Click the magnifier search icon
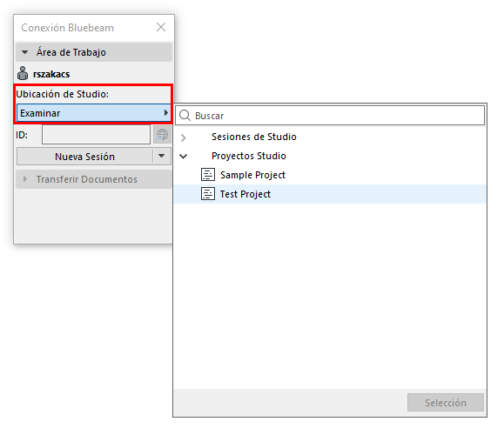Viewport: 504px width, 435px height. pos(185,116)
